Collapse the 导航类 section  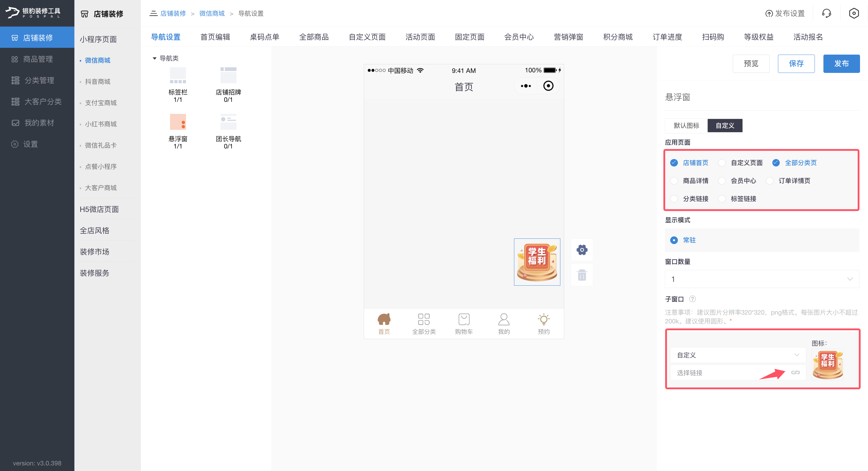[155, 58]
